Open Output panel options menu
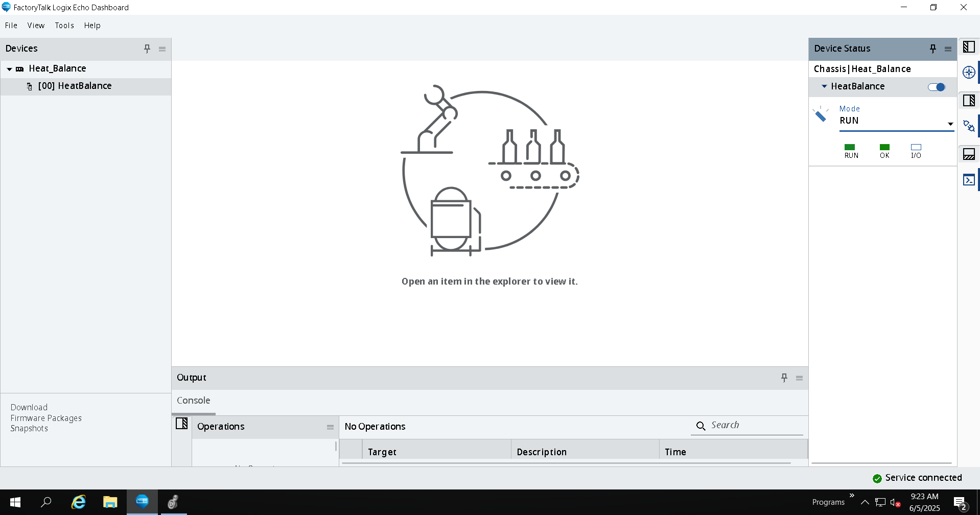 (800, 378)
